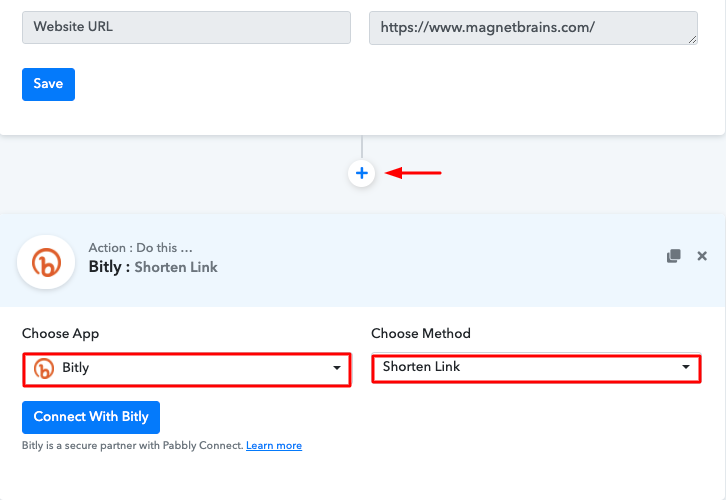
Task: Click the textarea resize handle on URL field
Action: pos(692,39)
